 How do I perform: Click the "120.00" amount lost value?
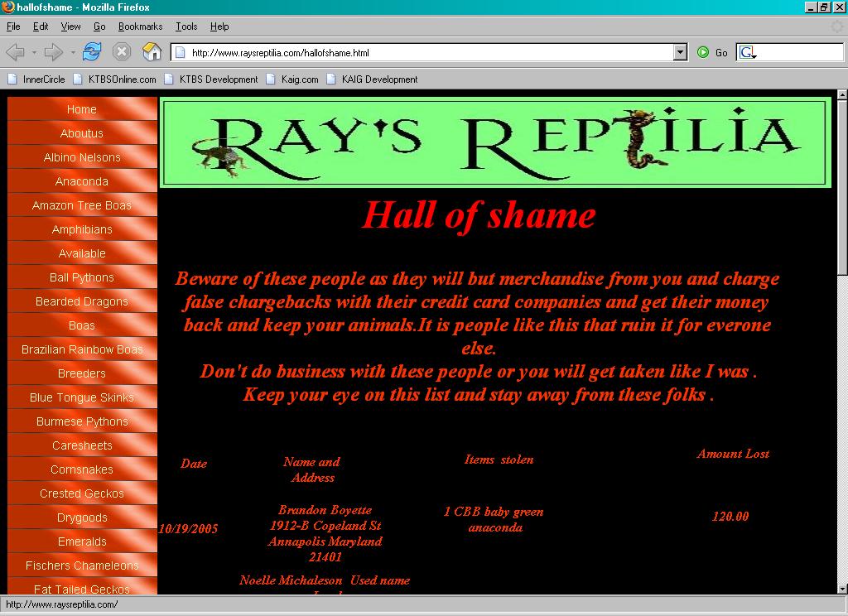pos(730,517)
